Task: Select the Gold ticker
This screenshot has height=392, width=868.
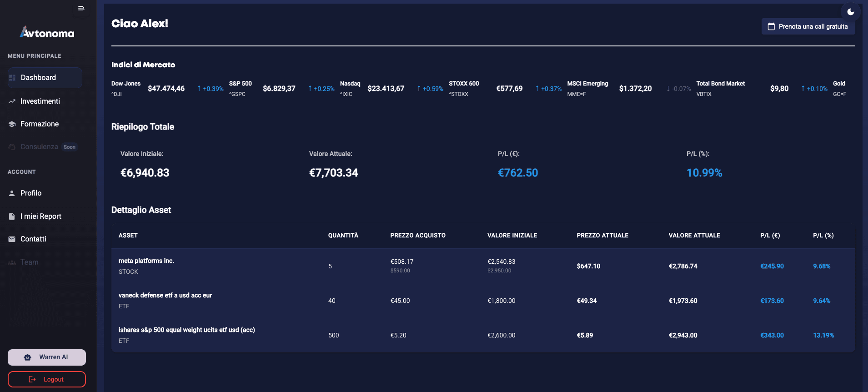Action: [839, 88]
